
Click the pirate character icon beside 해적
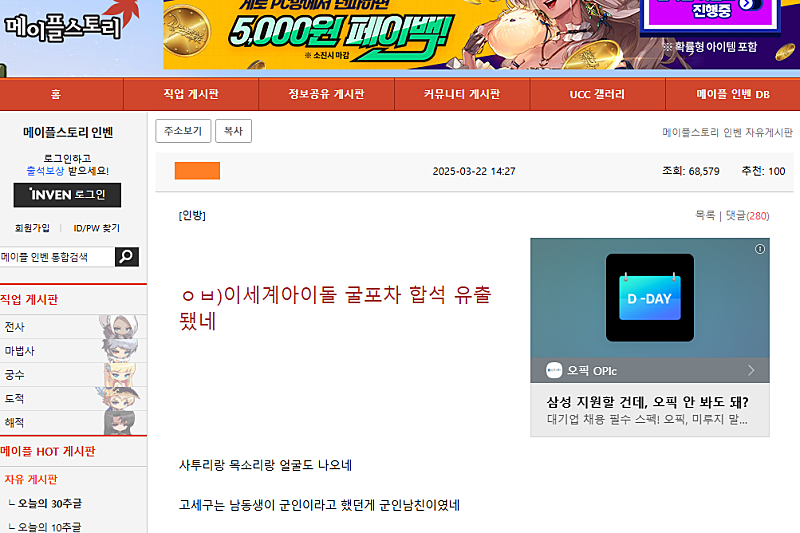click(120, 422)
